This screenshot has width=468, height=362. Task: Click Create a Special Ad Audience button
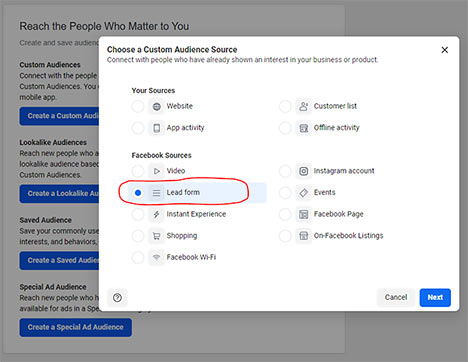click(x=76, y=327)
